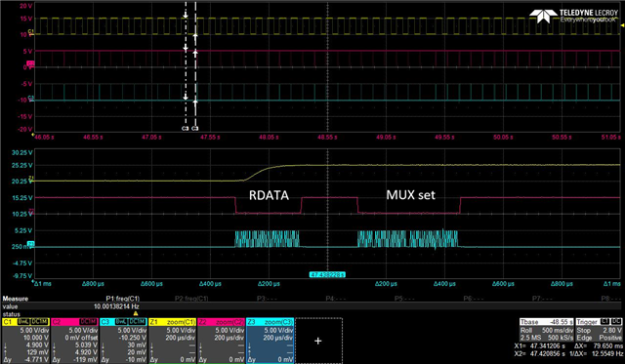Select the Z1 zoom(C1) descriptor box
The height and width of the screenshot is (364, 625).
click(x=172, y=341)
